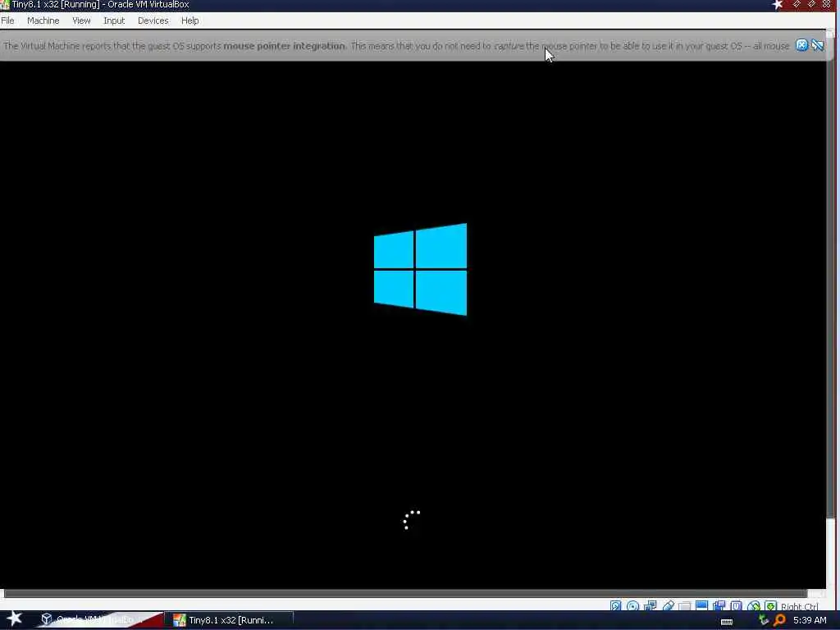Click the optical disc status icon
840x630 pixels.
(632, 606)
